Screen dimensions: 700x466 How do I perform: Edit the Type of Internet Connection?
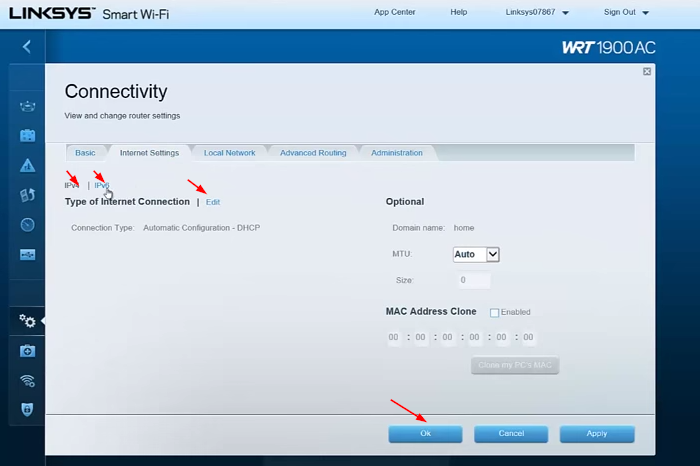[x=212, y=202]
